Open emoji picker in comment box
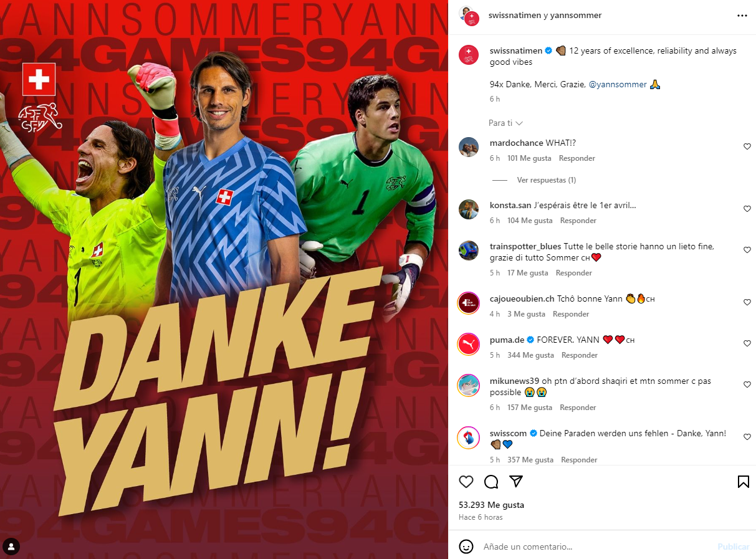 click(466, 547)
